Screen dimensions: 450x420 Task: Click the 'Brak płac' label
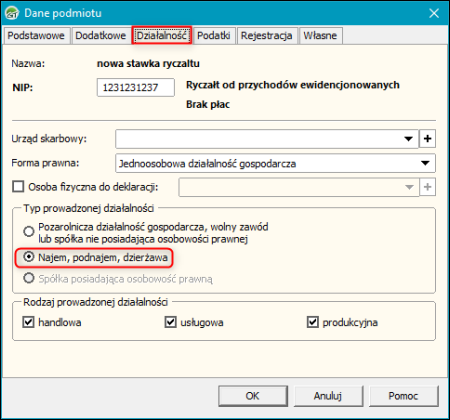click(x=208, y=105)
